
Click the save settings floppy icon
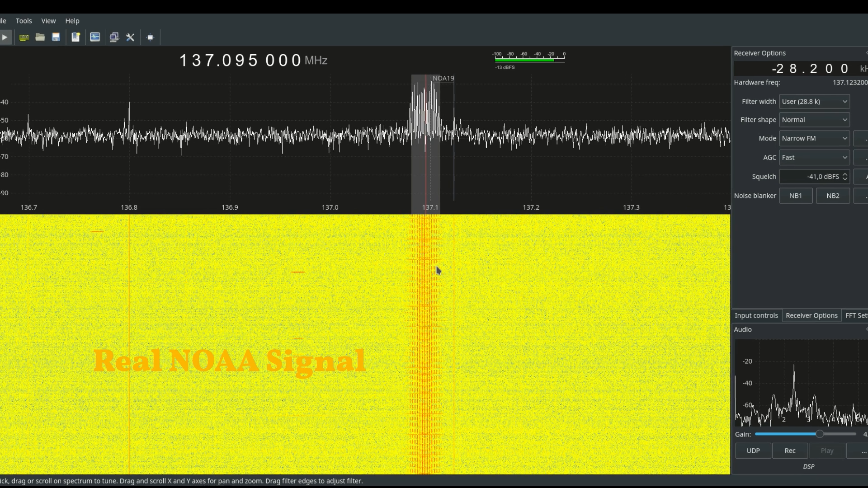click(56, 38)
